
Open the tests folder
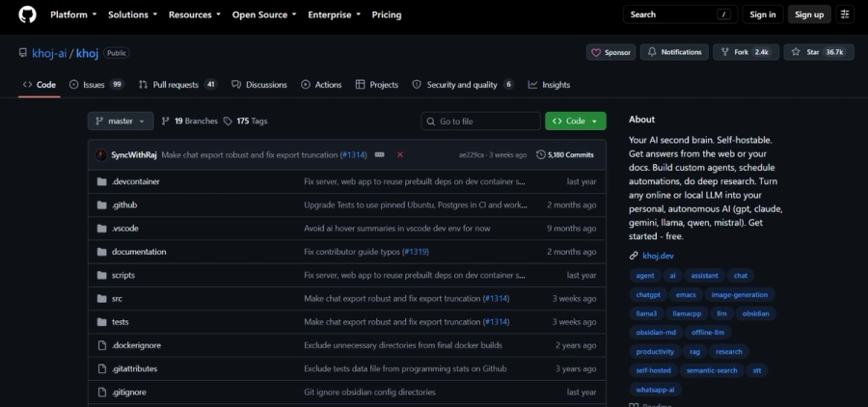pyautogui.click(x=121, y=322)
